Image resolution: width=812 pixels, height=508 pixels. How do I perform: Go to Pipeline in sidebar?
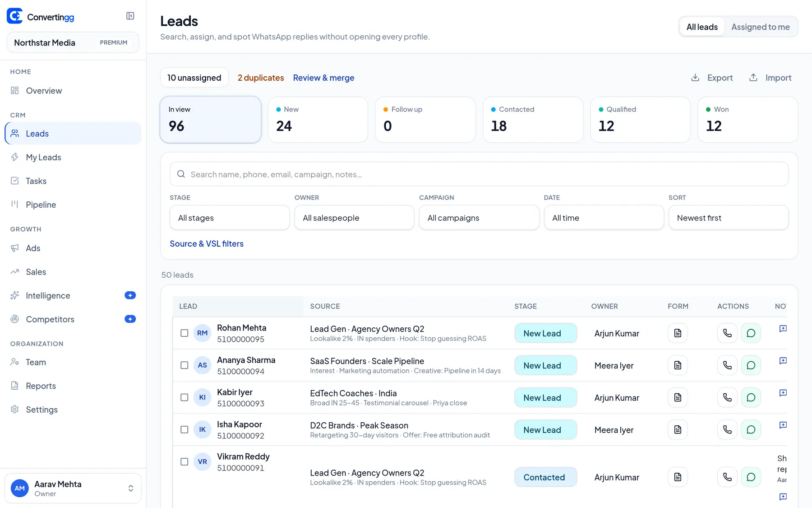pyautogui.click(x=73, y=205)
